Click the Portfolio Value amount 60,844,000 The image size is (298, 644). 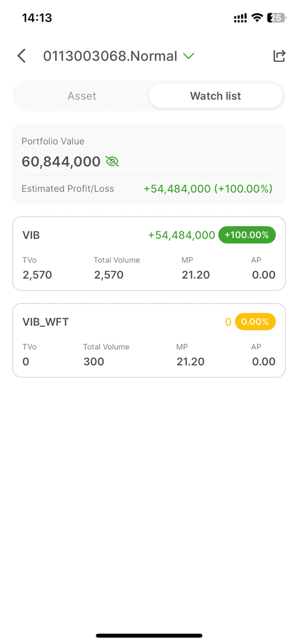(61, 161)
